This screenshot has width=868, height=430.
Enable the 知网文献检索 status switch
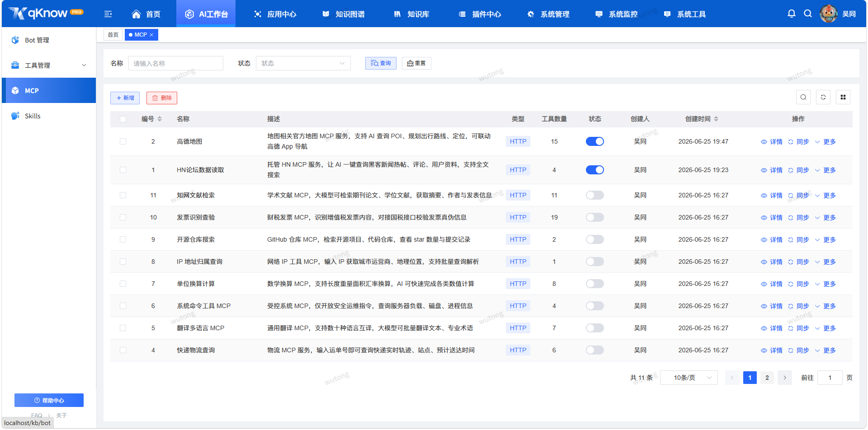(595, 195)
